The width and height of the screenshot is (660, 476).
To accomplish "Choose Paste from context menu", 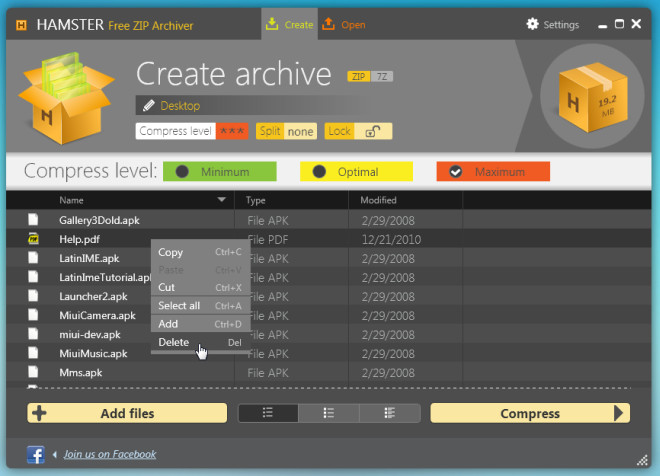I will 200,270.
